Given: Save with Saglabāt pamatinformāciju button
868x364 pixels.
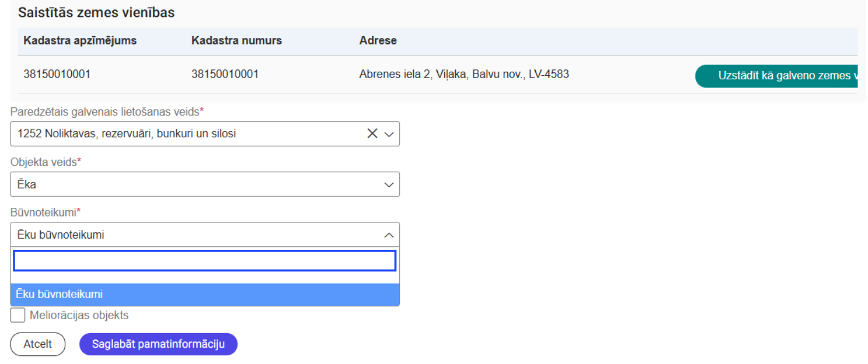Looking at the screenshot, I should click(158, 344).
